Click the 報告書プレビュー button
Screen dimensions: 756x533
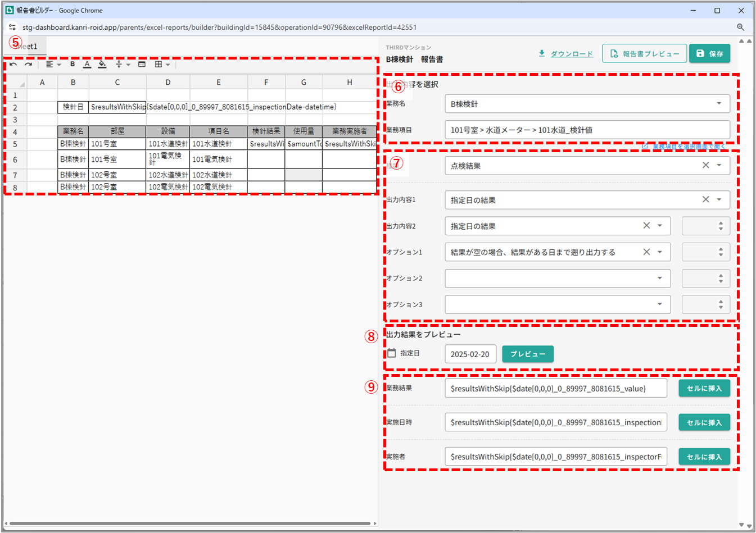pyautogui.click(x=644, y=53)
